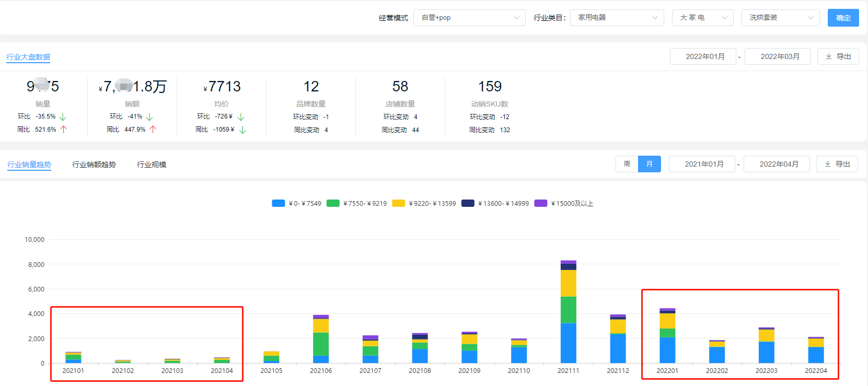Click the 动销SKU数 同比变动 132 value

(x=505, y=130)
